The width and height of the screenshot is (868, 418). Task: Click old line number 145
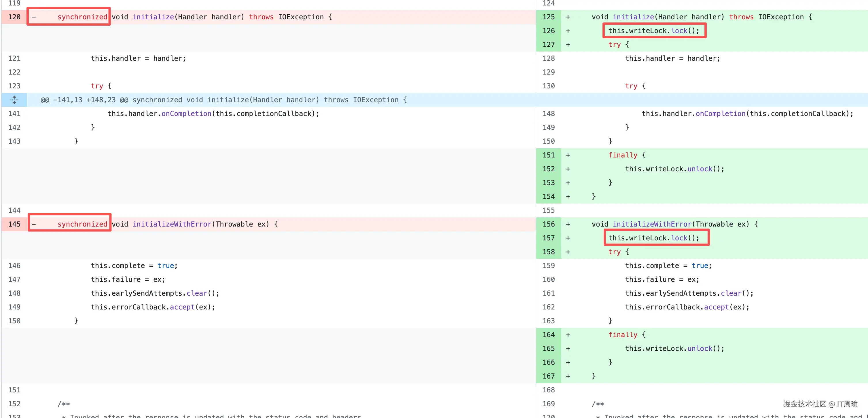pyautogui.click(x=14, y=224)
